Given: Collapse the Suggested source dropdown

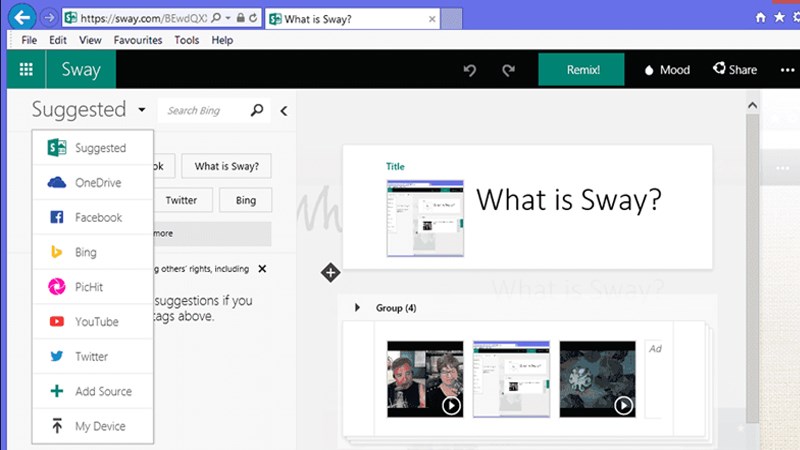Looking at the screenshot, I should [141, 110].
